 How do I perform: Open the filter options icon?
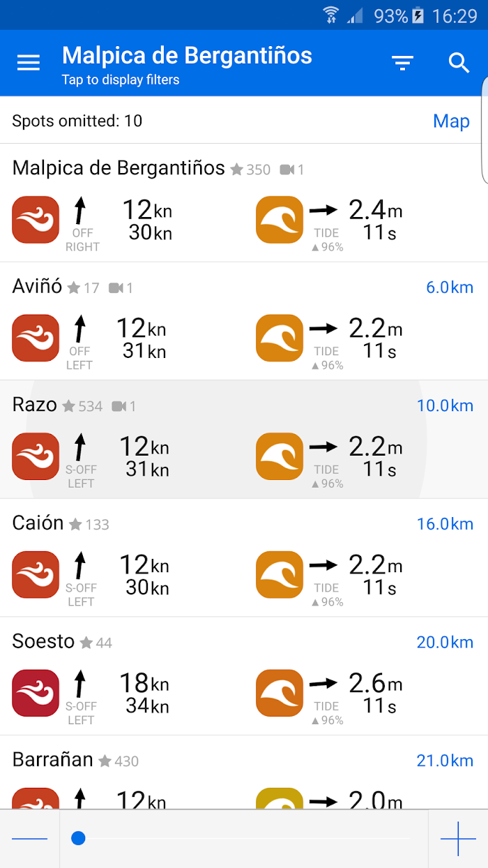pyautogui.click(x=402, y=63)
